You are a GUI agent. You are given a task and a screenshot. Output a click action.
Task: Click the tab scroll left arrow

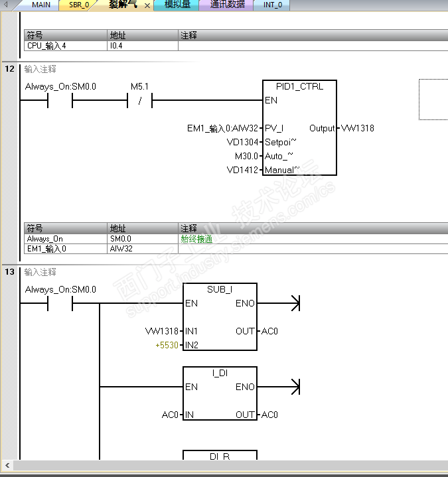[6, 5]
